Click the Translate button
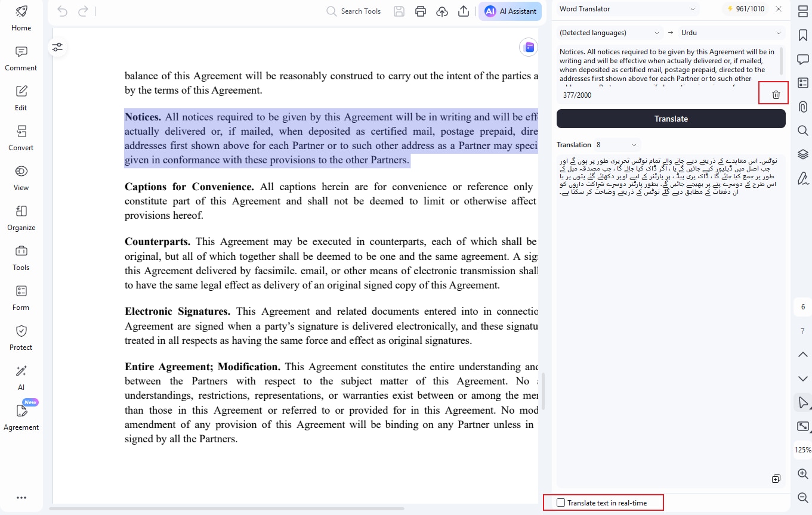The width and height of the screenshot is (812, 515). (671, 119)
